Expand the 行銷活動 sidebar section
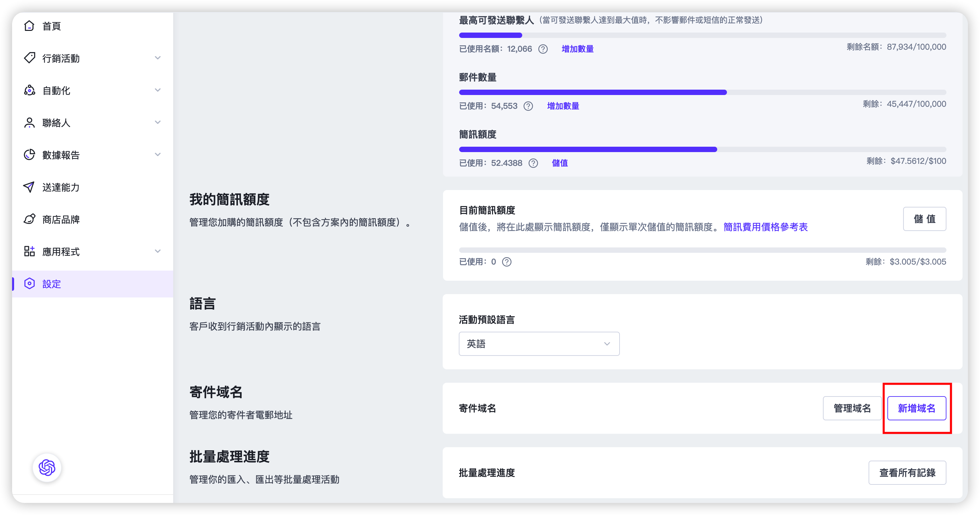This screenshot has width=980, height=515. [157, 58]
